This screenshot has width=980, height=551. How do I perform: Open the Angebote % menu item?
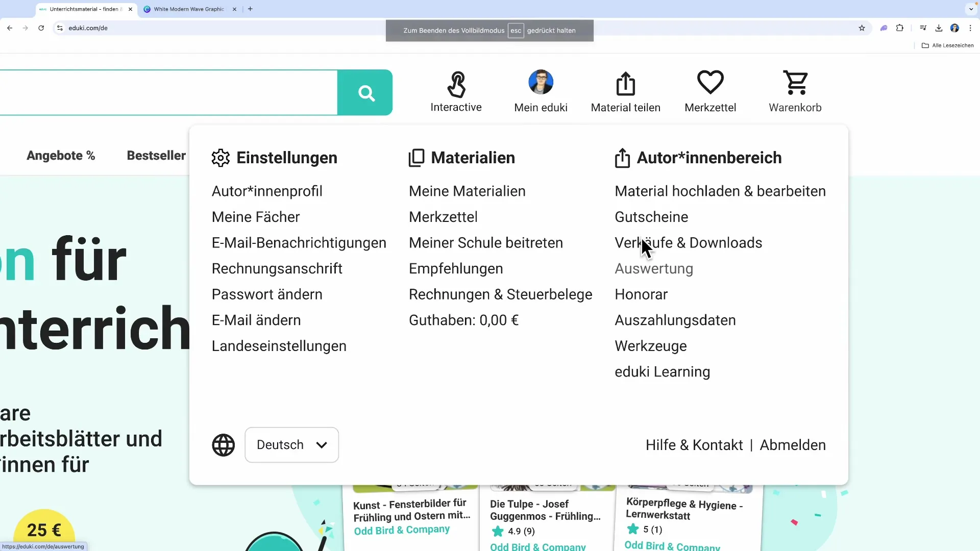pos(61,156)
